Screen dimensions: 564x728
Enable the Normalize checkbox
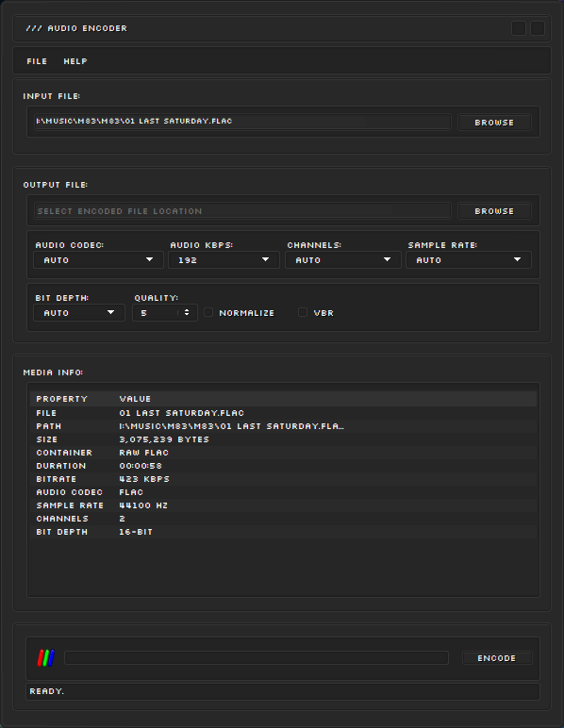pyautogui.click(x=208, y=312)
